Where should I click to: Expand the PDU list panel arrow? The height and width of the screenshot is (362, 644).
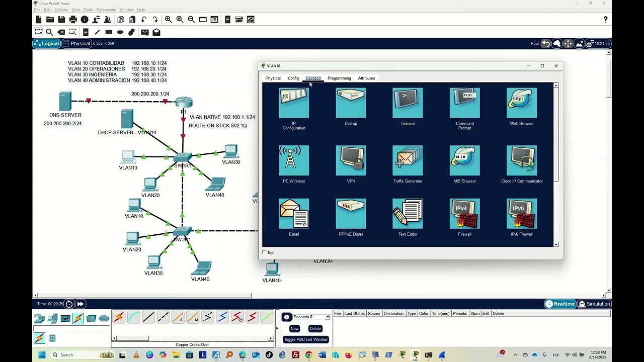click(x=277, y=328)
